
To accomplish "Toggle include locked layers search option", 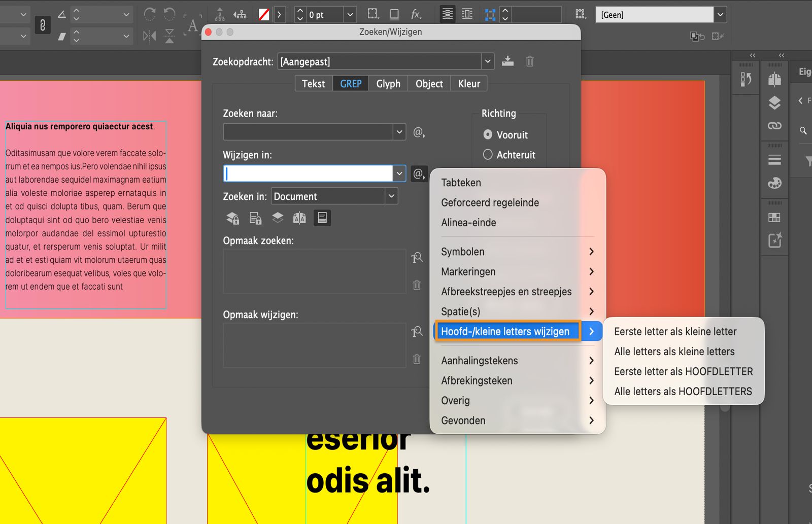I will 232,218.
